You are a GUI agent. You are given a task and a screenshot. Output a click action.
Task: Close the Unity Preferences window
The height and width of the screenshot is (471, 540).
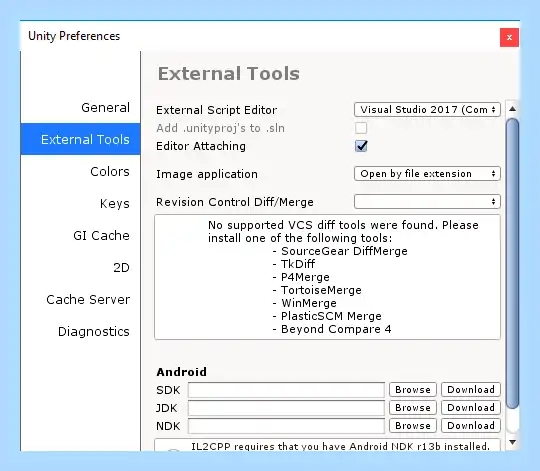(x=509, y=37)
